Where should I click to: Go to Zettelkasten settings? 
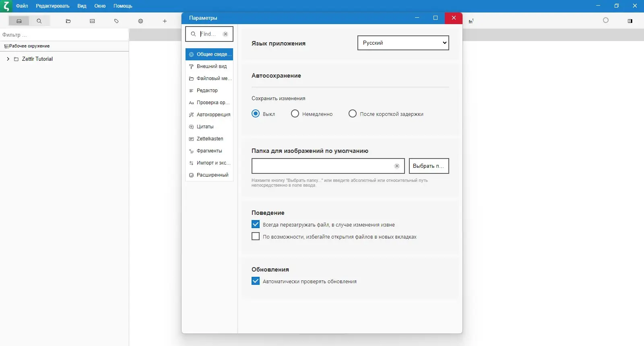click(209, 139)
